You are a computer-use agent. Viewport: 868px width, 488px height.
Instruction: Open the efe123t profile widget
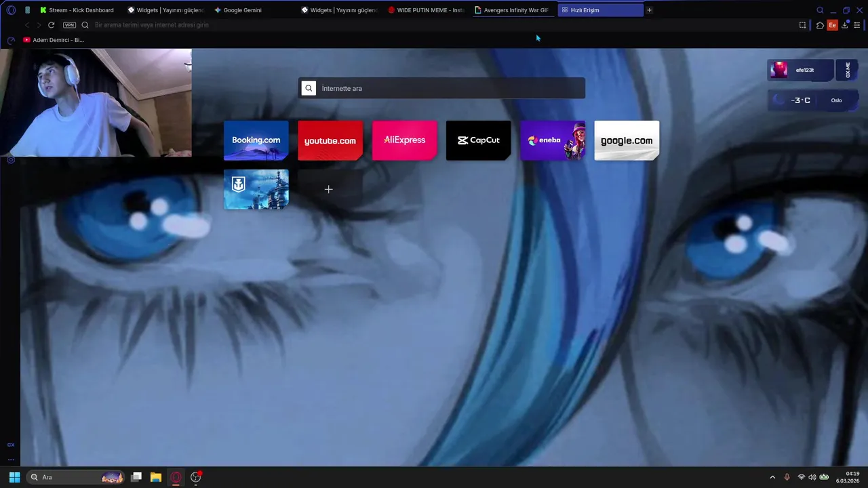(x=801, y=70)
